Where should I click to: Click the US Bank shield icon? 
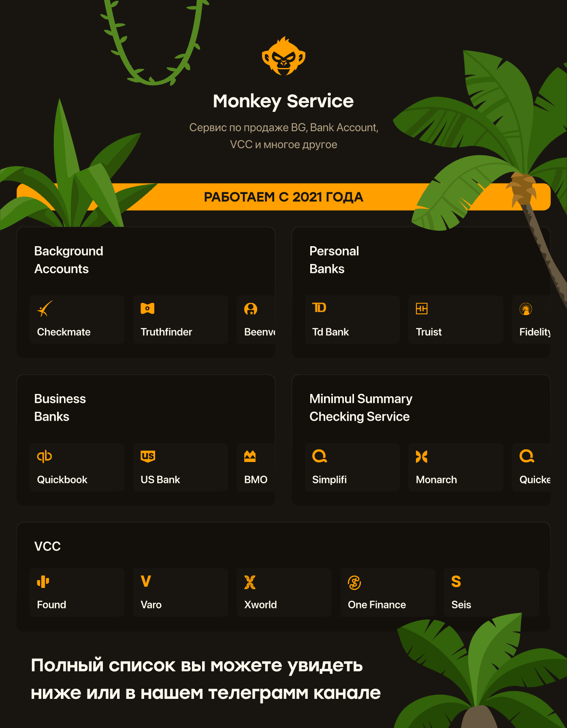pyautogui.click(x=148, y=456)
